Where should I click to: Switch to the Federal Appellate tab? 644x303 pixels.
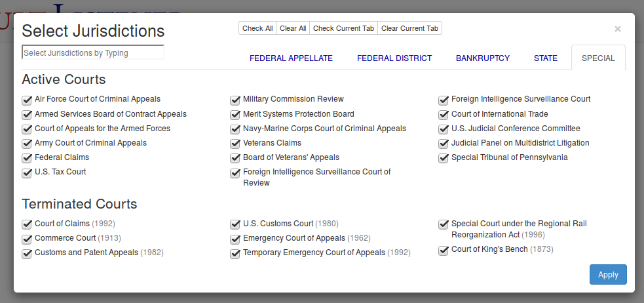(x=291, y=58)
